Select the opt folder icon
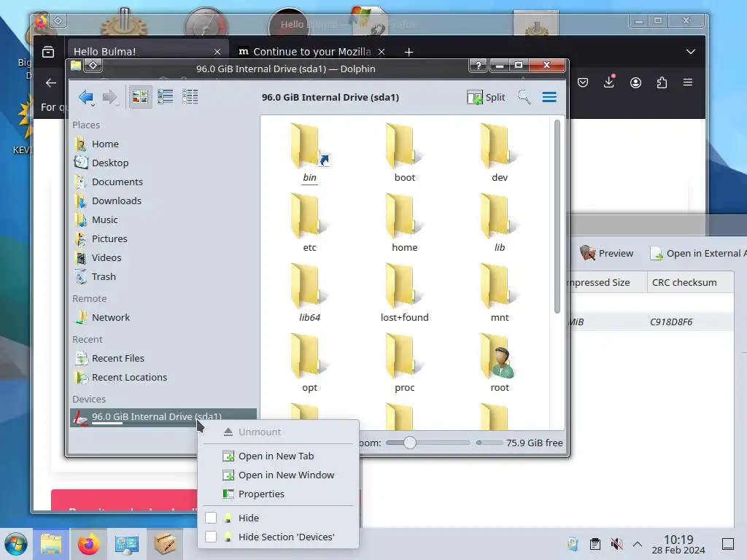 (309, 356)
